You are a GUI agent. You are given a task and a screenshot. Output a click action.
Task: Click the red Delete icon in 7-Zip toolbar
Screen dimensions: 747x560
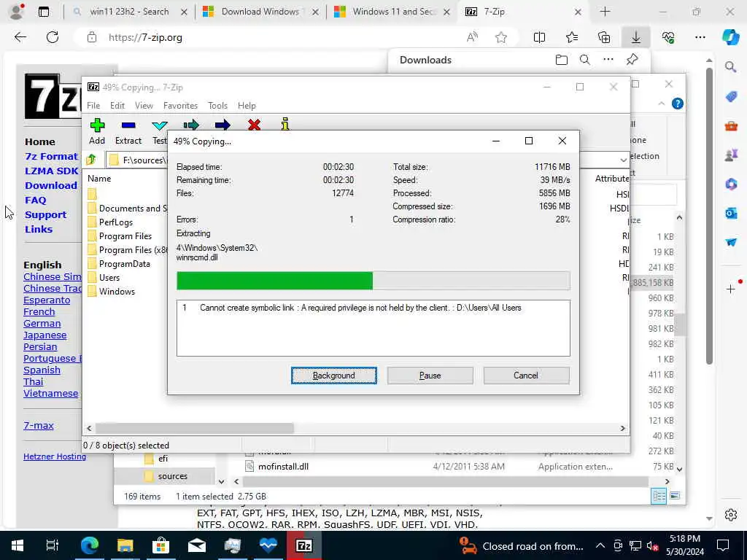[255, 125]
